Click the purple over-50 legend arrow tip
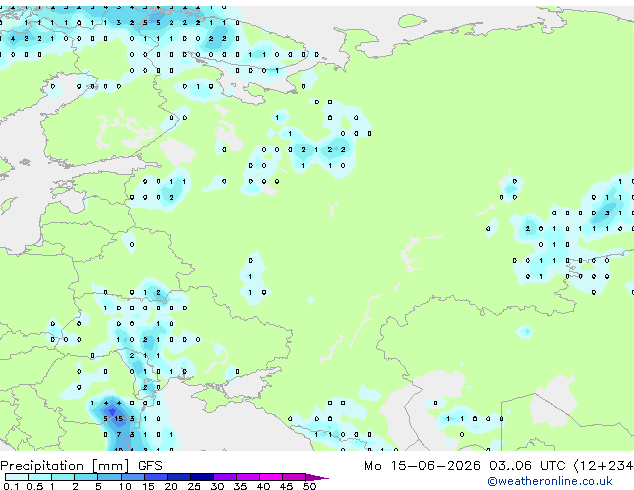 317,477
